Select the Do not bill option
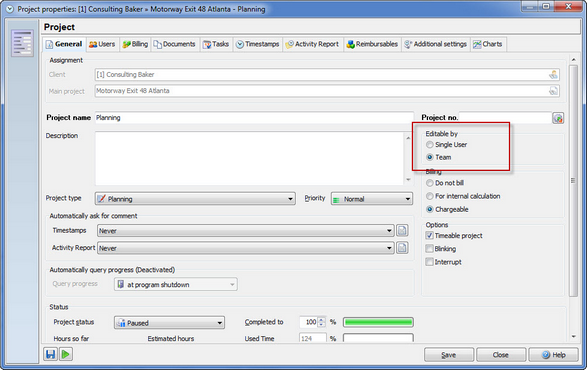The image size is (587, 370). [x=430, y=183]
